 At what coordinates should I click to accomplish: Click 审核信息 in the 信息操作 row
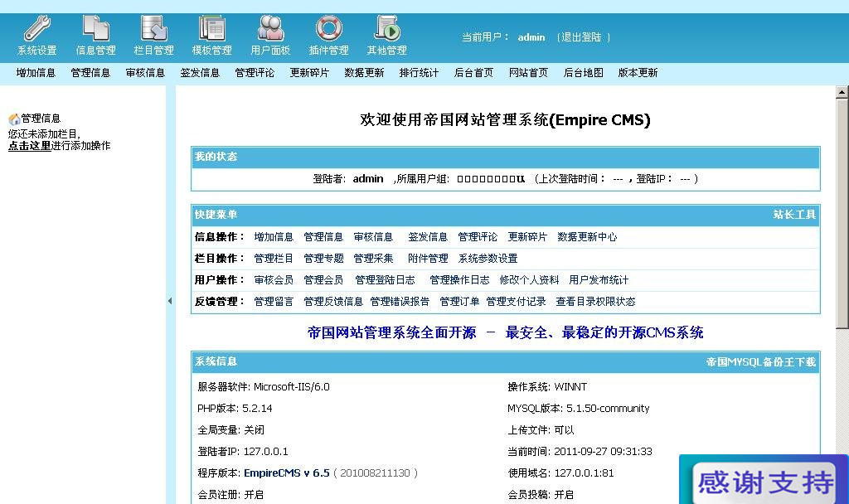(373, 236)
